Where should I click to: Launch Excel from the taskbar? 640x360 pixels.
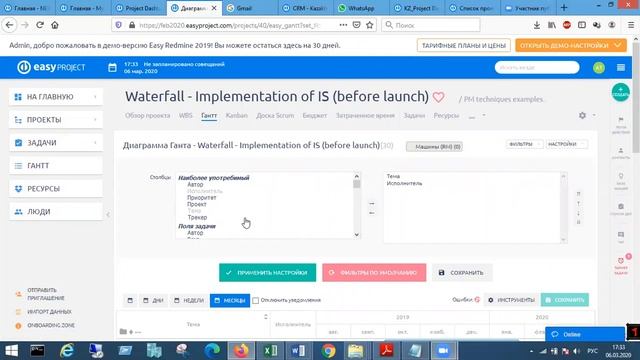pyautogui.click(x=270, y=351)
